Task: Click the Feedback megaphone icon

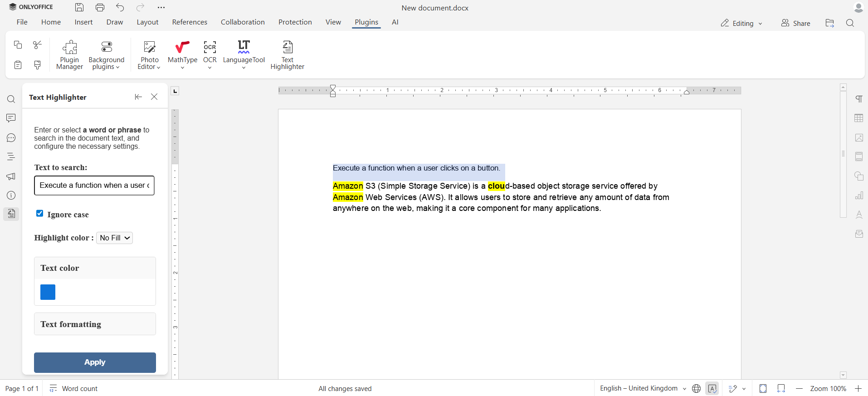Action: [11, 176]
